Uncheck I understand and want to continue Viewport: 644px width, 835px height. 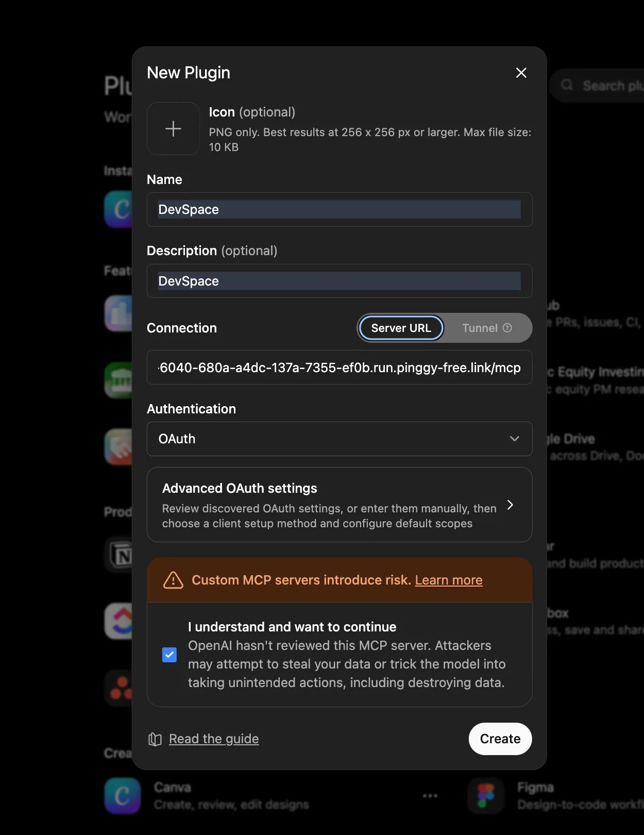(x=169, y=655)
